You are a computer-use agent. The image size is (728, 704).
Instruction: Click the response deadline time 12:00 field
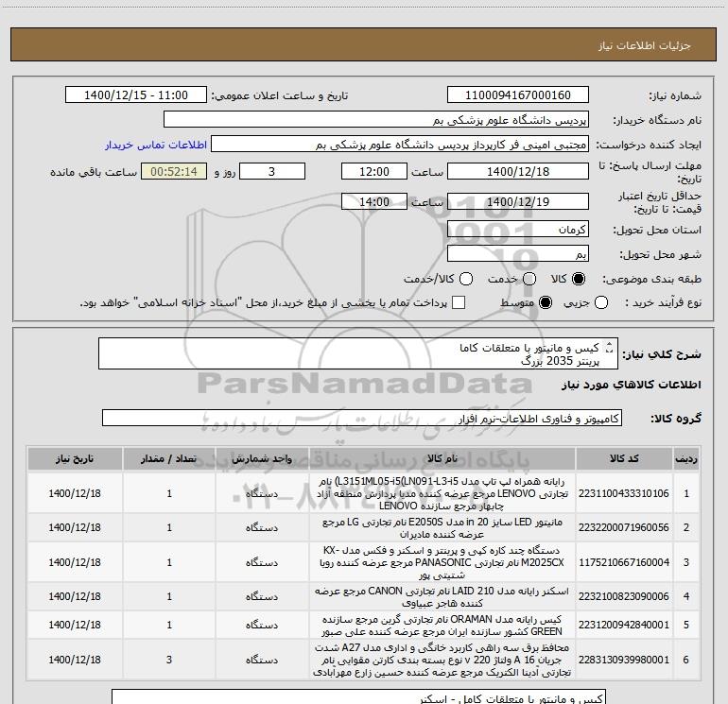tap(374, 171)
